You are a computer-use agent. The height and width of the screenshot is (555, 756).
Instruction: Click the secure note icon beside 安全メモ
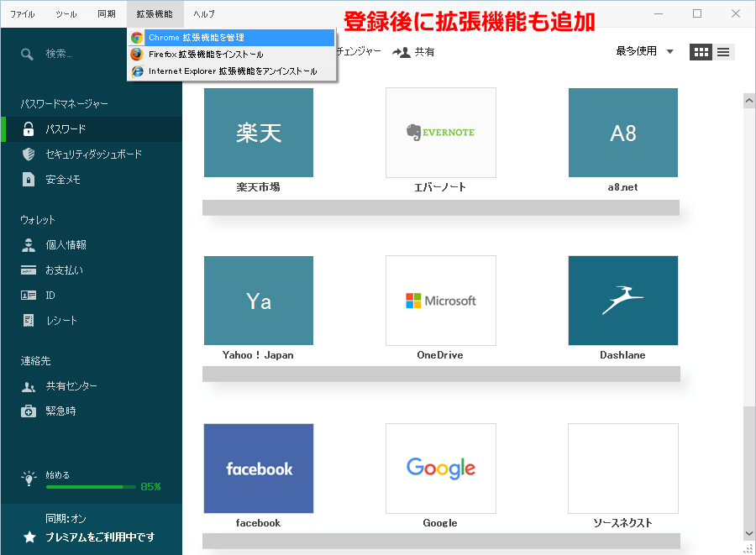coord(29,179)
